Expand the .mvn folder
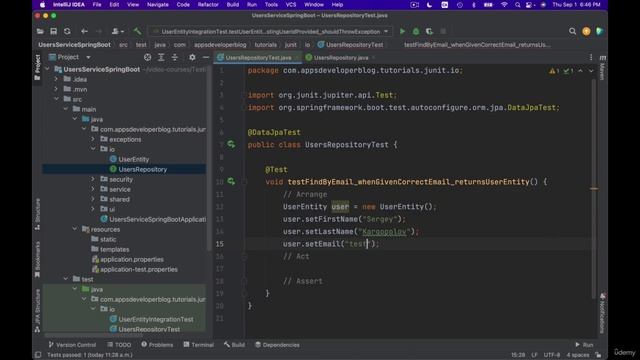Screen dimensions: 640x360 [56, 89]
